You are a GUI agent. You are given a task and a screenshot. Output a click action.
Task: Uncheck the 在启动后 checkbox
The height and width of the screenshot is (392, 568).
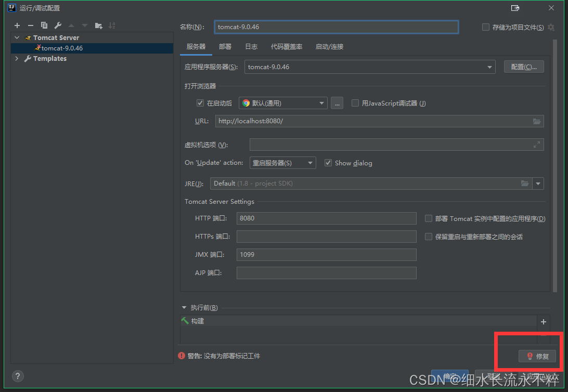pos(200,103)
